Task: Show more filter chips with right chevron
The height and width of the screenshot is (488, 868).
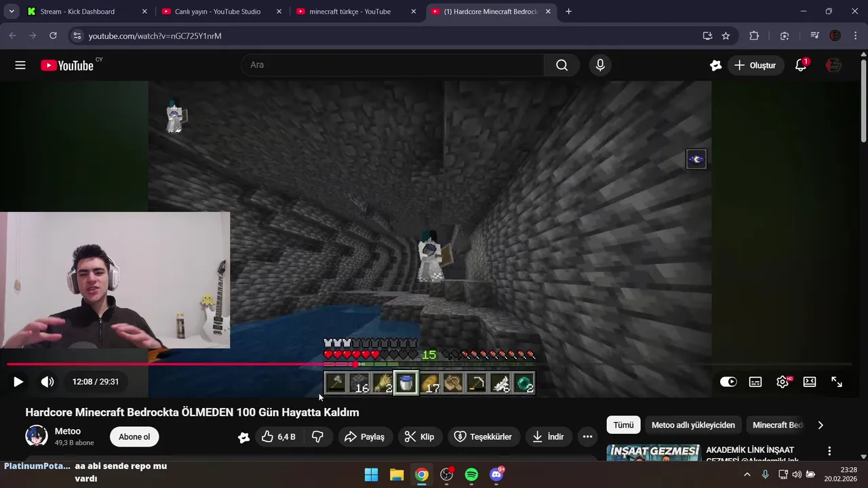Action: tap(821, 425)
